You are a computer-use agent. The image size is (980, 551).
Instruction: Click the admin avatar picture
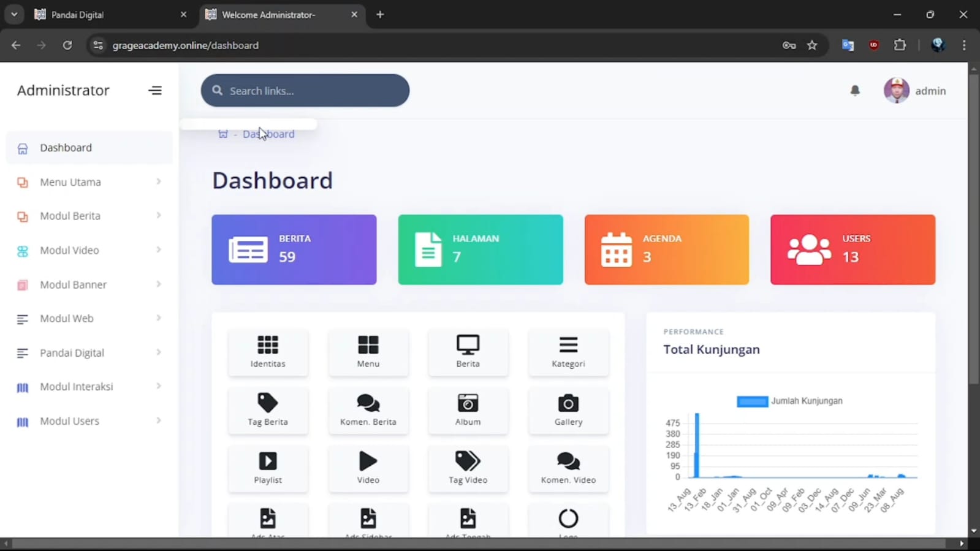896,91
